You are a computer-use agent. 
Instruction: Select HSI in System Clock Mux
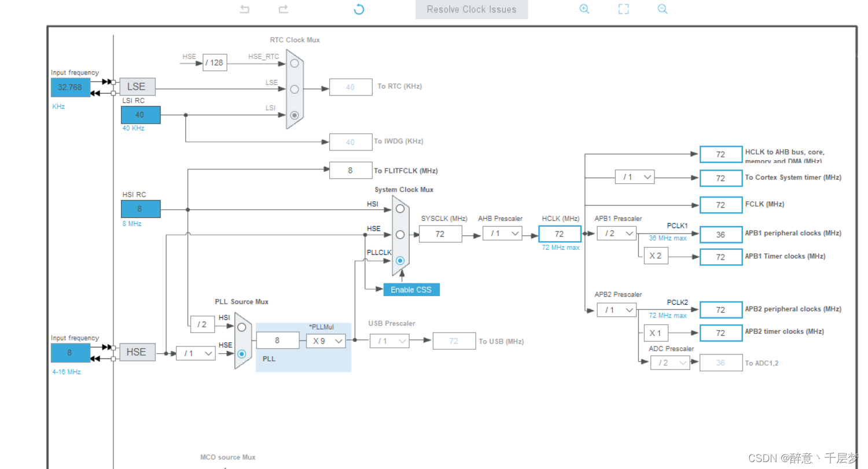coord(400,209)
